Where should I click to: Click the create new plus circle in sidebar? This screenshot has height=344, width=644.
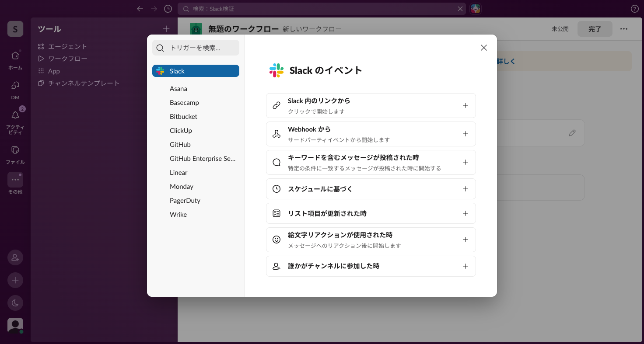pyautogui.click(x=15, y=280)
